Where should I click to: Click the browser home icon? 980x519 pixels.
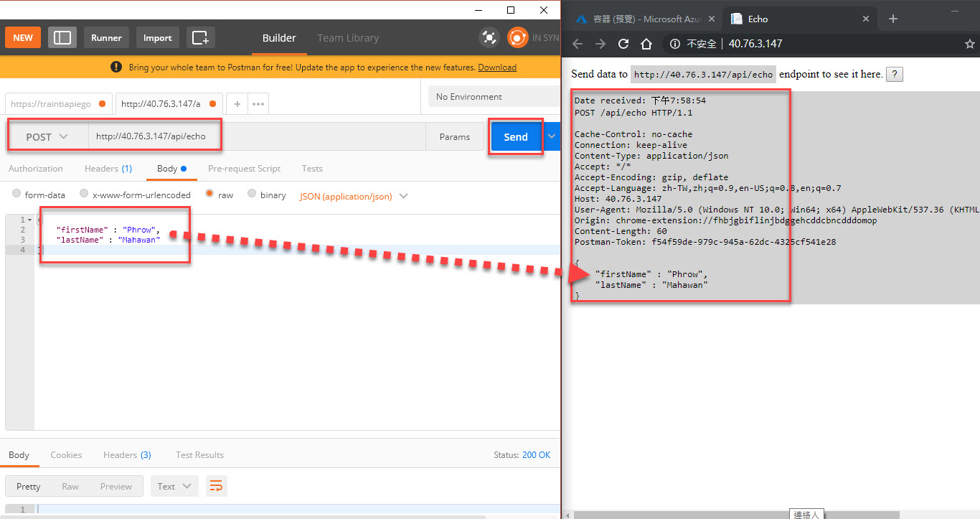(646, 44)
